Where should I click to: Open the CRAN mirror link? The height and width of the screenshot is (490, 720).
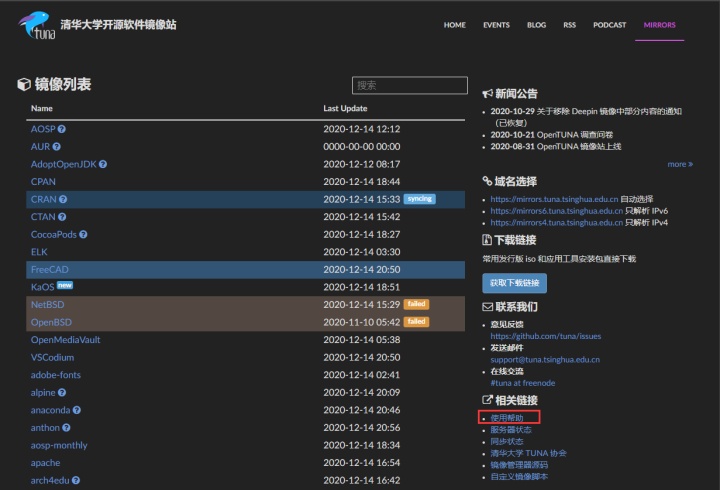point(44,199)
